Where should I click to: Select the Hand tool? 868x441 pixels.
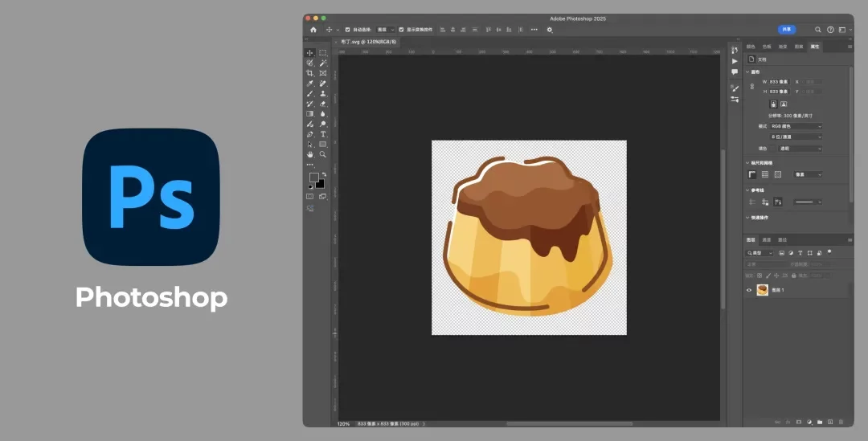pos(310,154)
